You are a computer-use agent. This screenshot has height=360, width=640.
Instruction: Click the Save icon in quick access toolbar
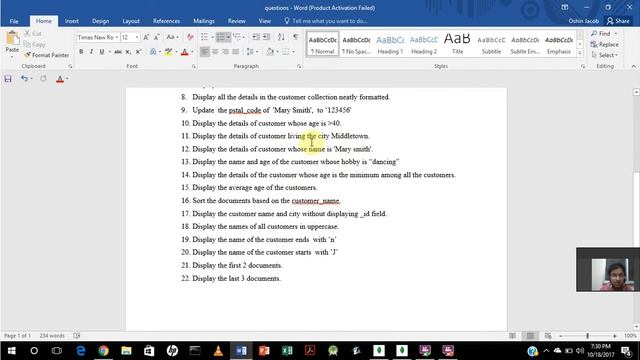pos(8,79)
